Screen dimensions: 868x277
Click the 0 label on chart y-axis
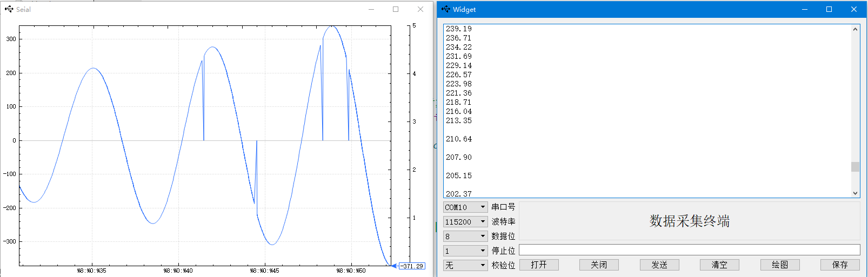pyautogui.click(x=15, y=140)
